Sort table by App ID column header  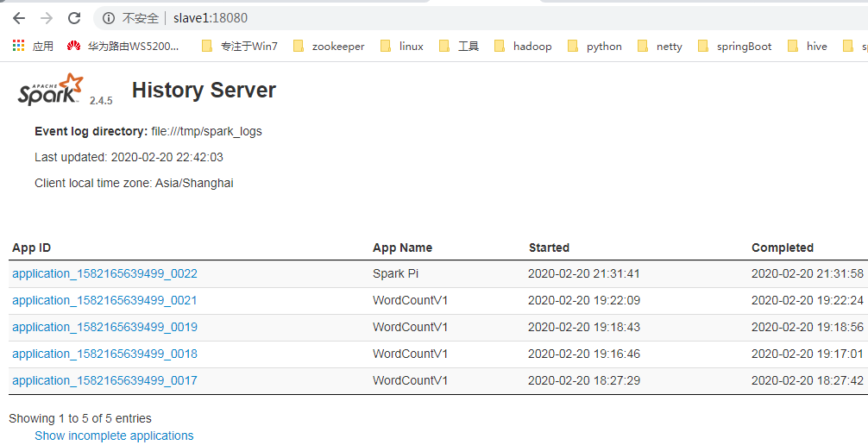tap(32, 248)
